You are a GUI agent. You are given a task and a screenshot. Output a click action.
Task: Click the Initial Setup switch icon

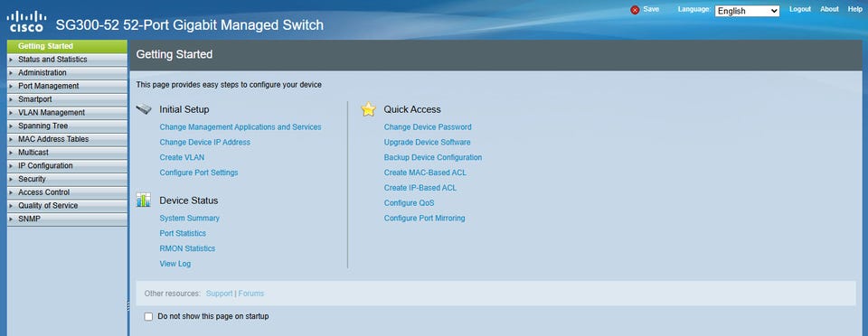coord(144,109)
